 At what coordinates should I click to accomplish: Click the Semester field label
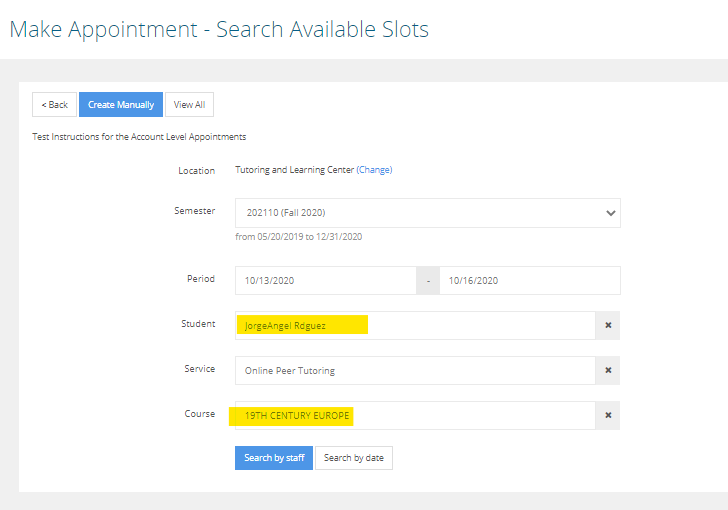coord(195,211)
